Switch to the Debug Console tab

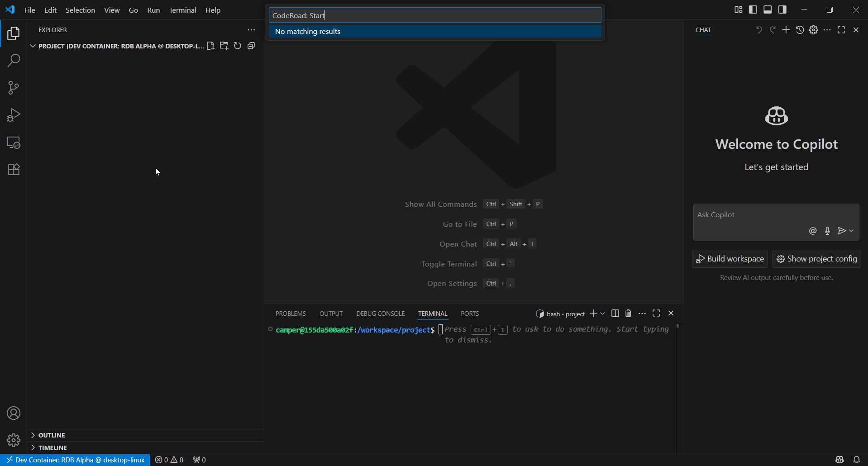pyautogui.click(x=380, y=314)
